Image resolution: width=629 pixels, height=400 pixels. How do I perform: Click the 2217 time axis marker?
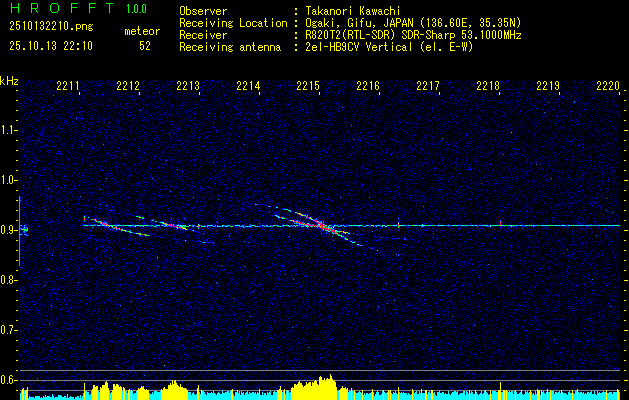(428, 86)
